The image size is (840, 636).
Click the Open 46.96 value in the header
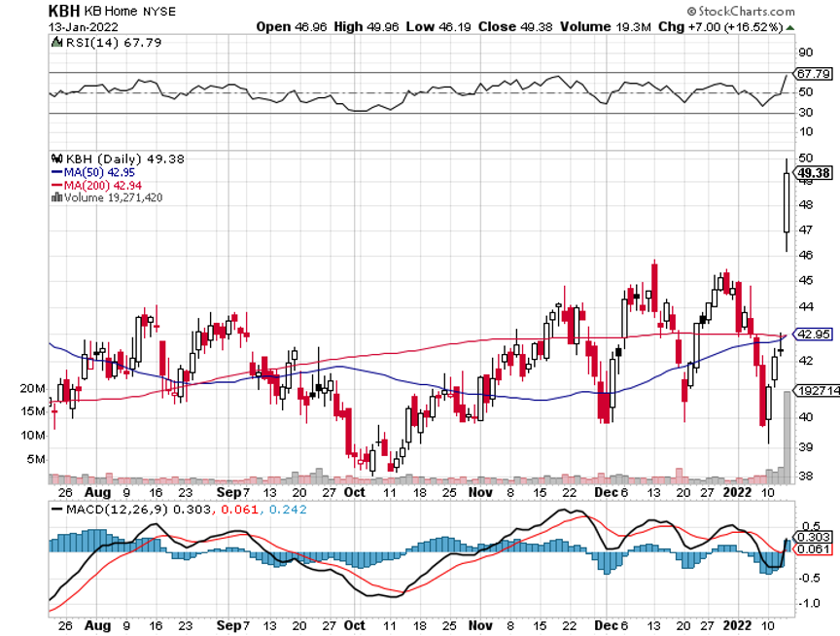pos(291,27)
